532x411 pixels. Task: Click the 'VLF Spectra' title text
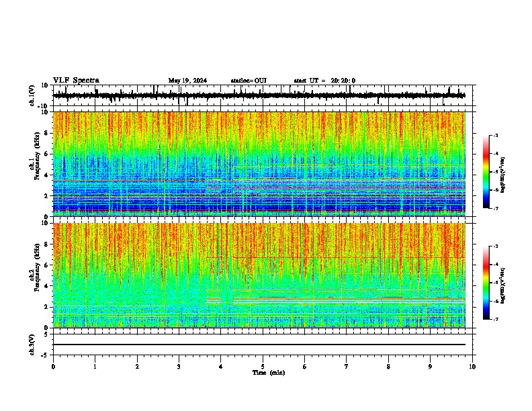click(76, 81)
